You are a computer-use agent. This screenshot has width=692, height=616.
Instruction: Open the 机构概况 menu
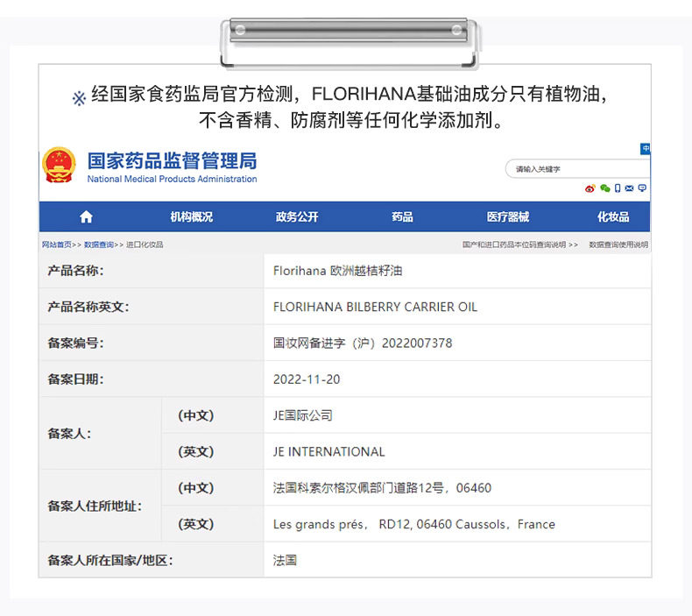point(192,216)
